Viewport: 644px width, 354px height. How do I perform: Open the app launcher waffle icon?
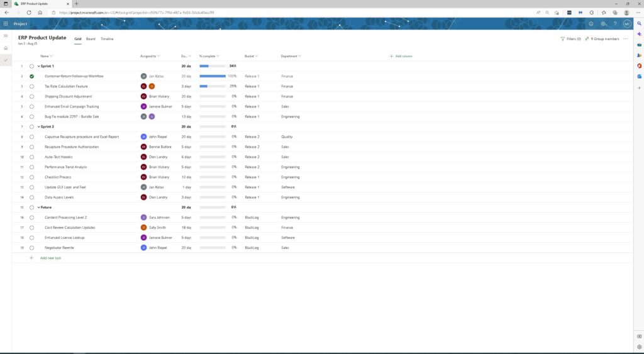tap(6, 24)
